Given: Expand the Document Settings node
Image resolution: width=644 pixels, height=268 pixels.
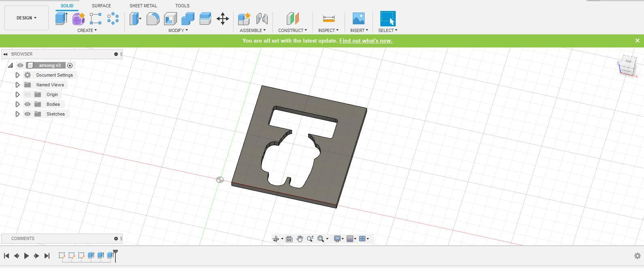Looking at the screenshot, I should pyautogui.click(x=17, y=75).
